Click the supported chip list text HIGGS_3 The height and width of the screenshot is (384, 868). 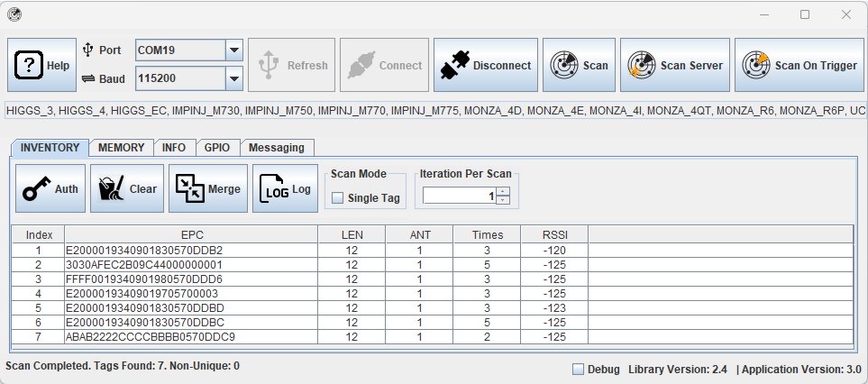tap(29, 111)
